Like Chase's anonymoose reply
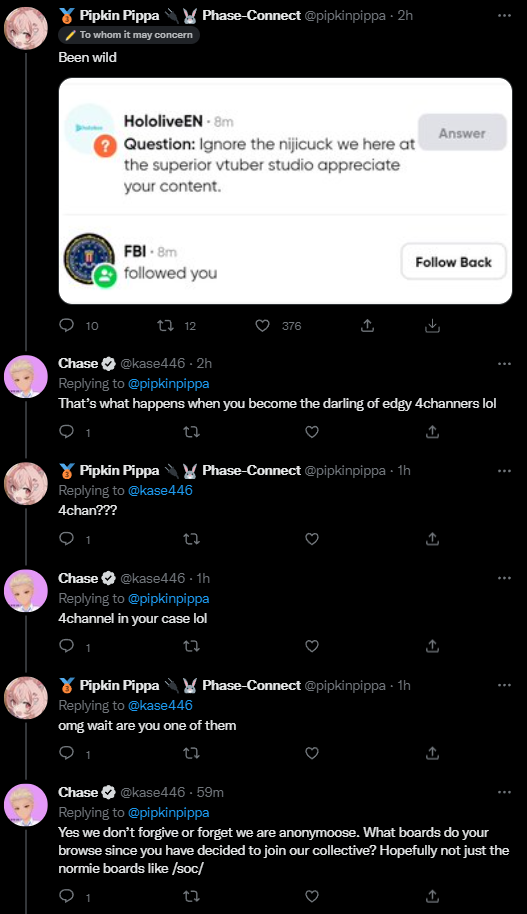Screen dimensions: 527x914 [312, 896]
